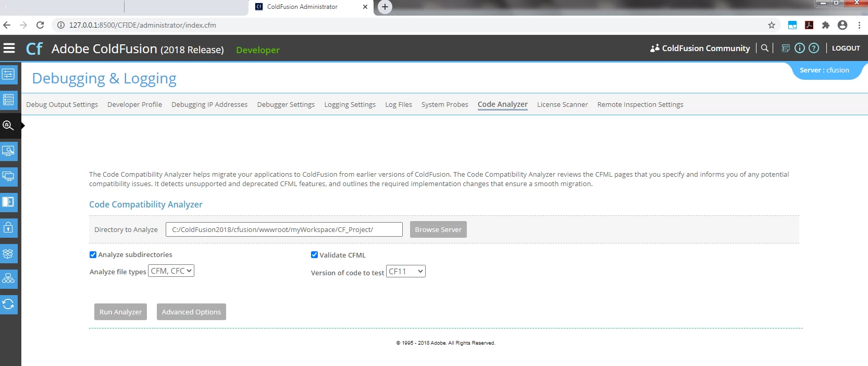Open the resources notes icon in header
The height and width of the screenshot is (366, 868).
coord(786,48)
